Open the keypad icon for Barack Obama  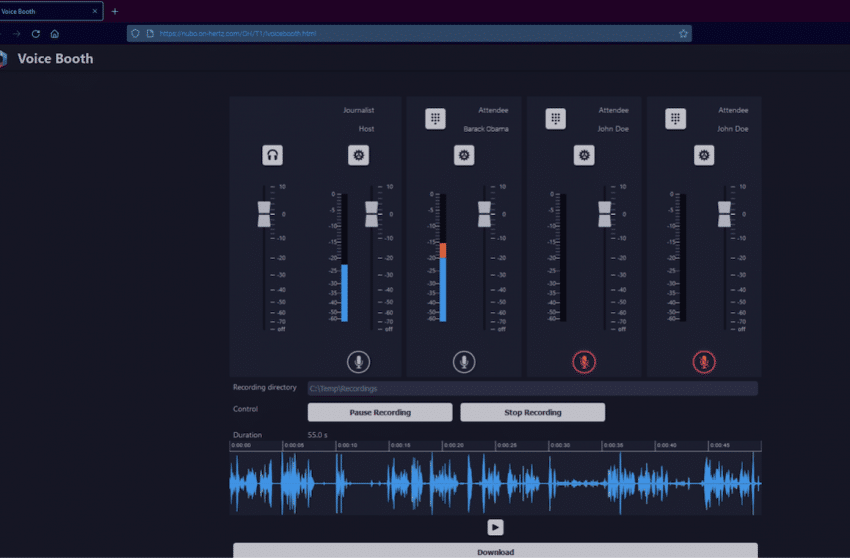(435, 119)
